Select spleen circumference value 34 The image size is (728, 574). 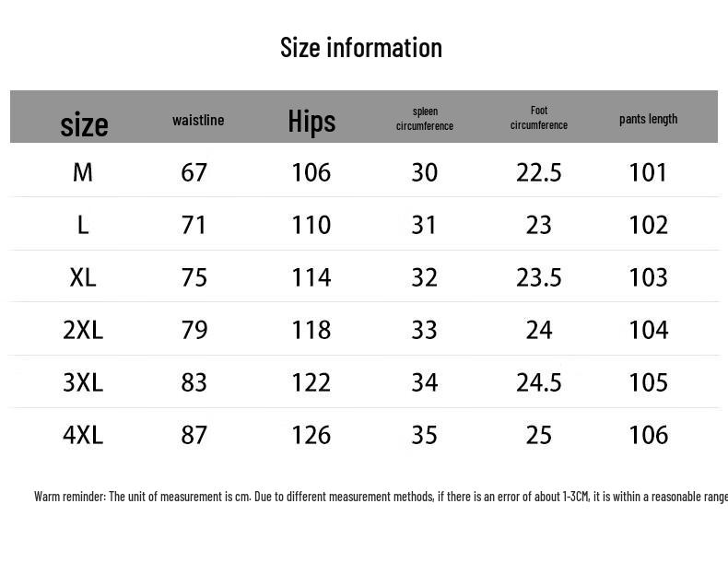point(425,382)
